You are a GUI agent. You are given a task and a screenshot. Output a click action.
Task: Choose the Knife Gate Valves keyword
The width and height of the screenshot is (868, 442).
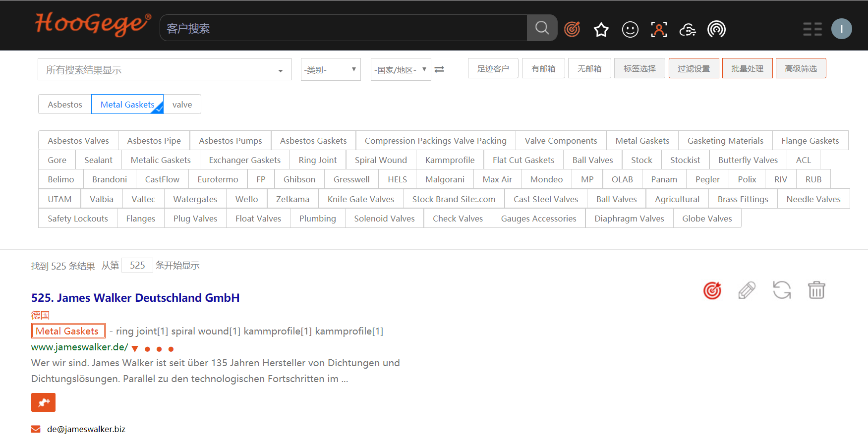pyautogui.click(x=360, y=199)
